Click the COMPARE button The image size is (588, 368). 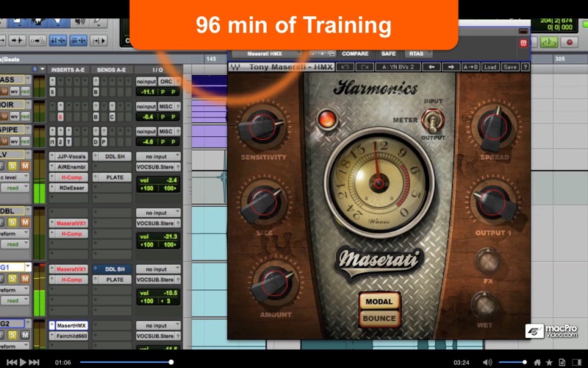[x=355, y=54]
